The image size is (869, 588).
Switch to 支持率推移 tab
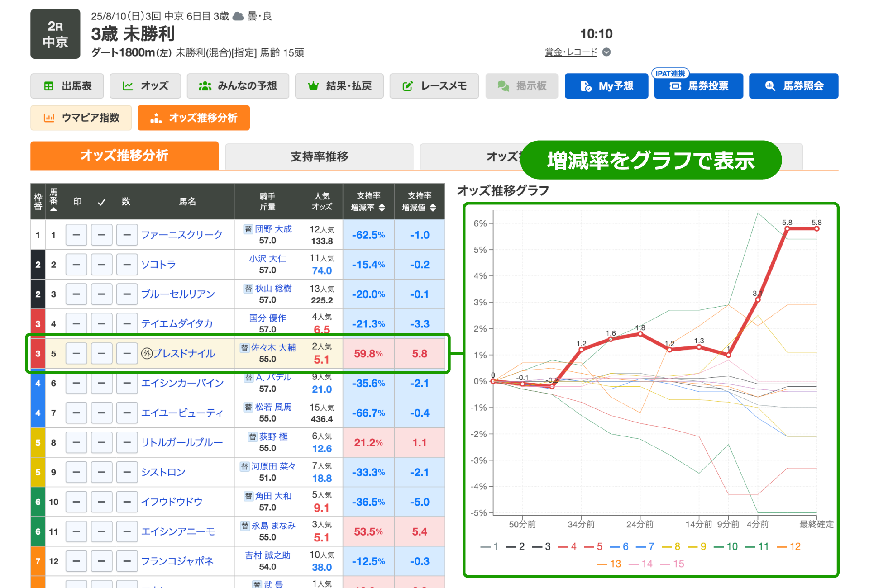pyautogui.click(x=319, y=156)
